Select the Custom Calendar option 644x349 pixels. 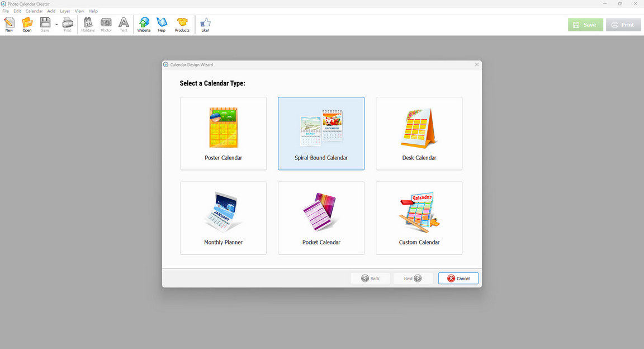coord(419,218)
